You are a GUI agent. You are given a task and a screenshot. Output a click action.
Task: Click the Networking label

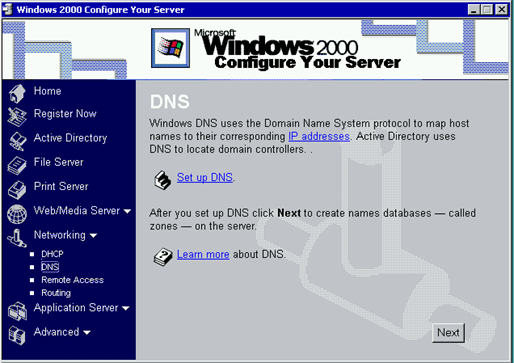[60, 235]
